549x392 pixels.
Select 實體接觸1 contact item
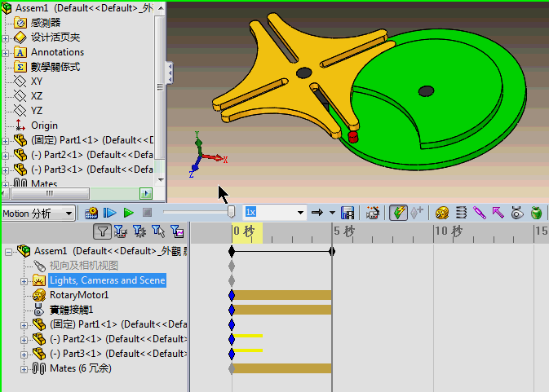tap(72, 310)
